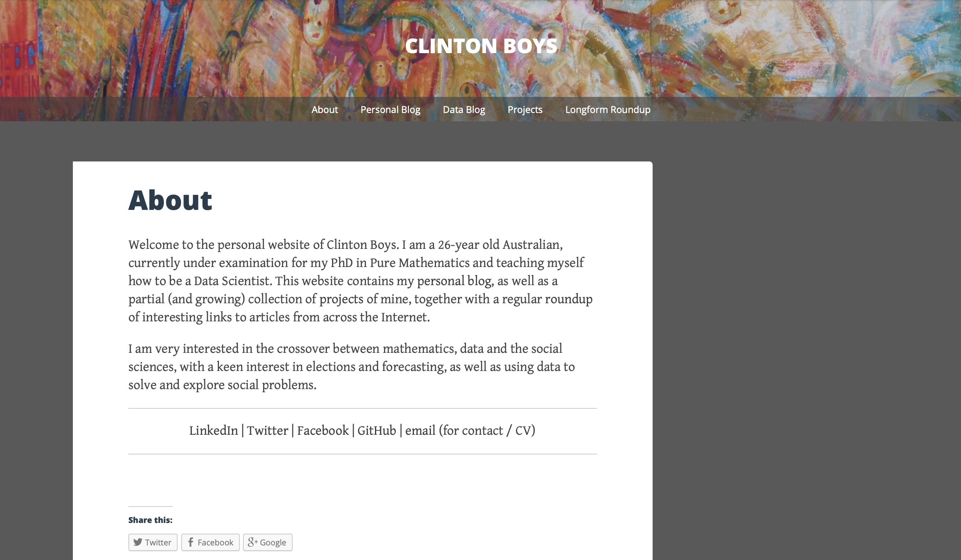The width and height of the screenshot is (961, 560).
Task: Select Projects in the navigation bar
Action: [x=525, y=109]
